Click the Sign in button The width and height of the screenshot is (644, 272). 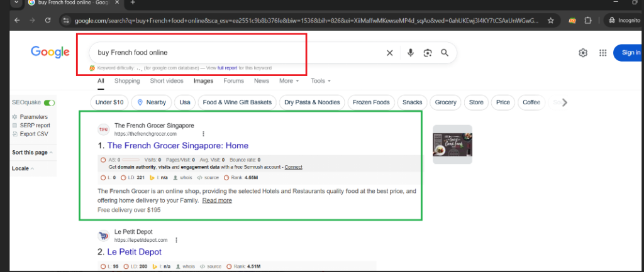pos(628,53)
